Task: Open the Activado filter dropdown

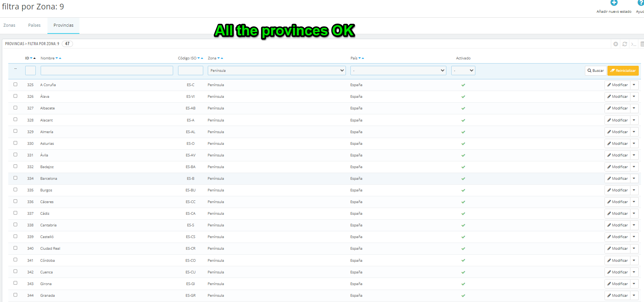Action: point(463,71)
